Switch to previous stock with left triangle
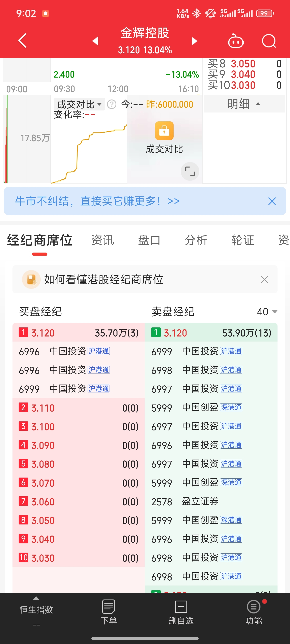This screenshot has height=644, width=290. 95,41
